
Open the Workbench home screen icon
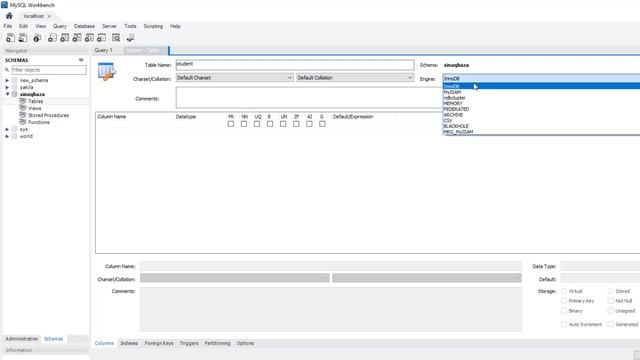[9, 16]
